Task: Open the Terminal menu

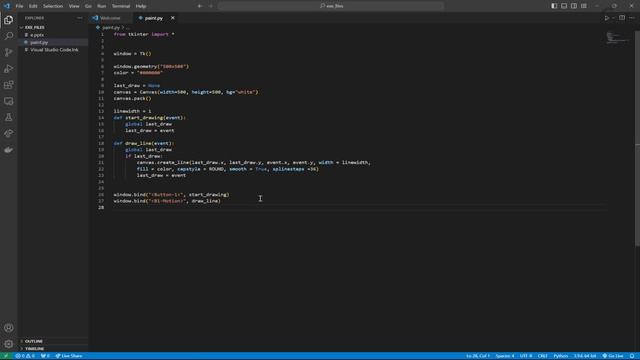Action: pos(121,6)
